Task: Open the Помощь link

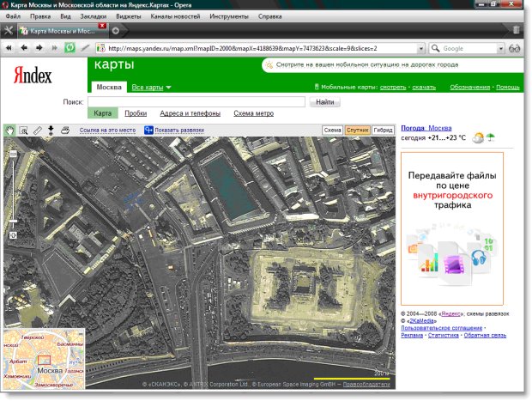Action: click(508, 88)
